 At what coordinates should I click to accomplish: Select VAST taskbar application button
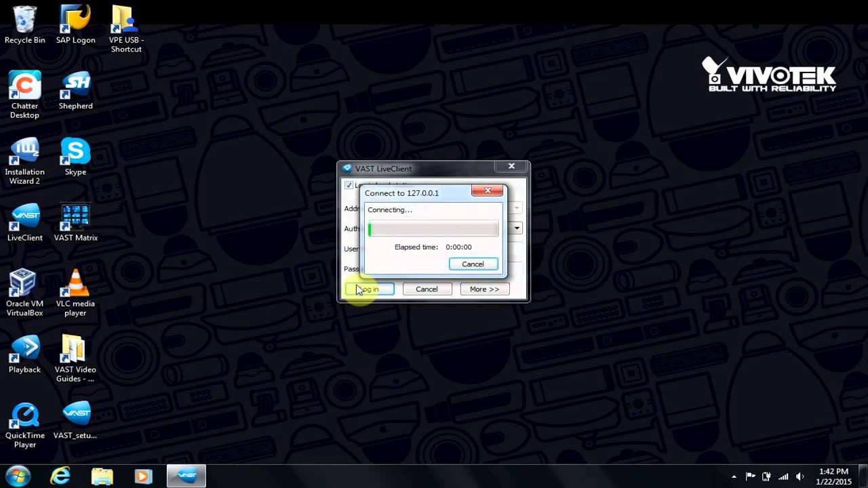click(x=186, y=476)
